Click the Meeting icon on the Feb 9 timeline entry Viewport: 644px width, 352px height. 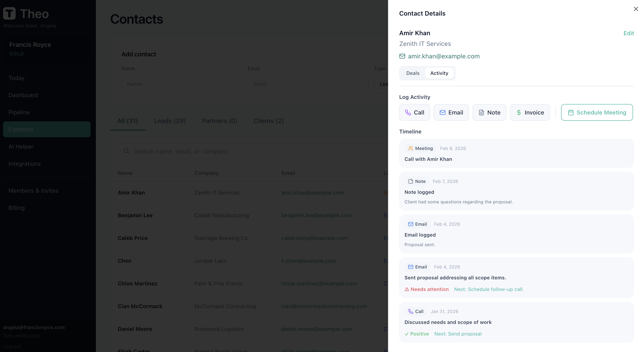pos(410,148)
